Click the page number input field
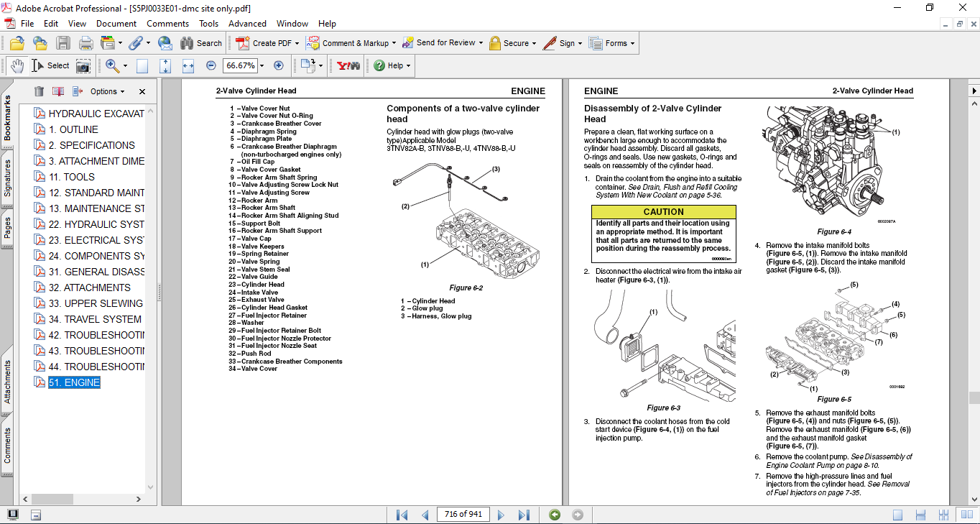The height and width of the screenshot is (524, 980). [x=463, y=515]
